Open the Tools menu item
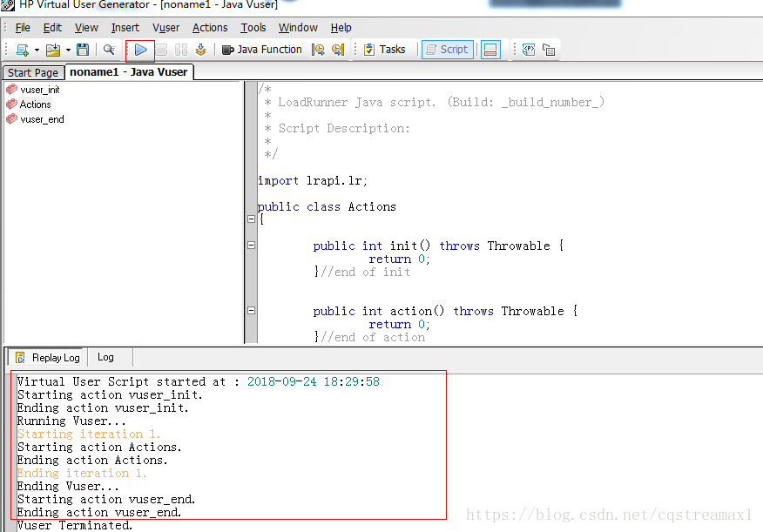Viewport: 763px width, 532px height. [253, 27]
